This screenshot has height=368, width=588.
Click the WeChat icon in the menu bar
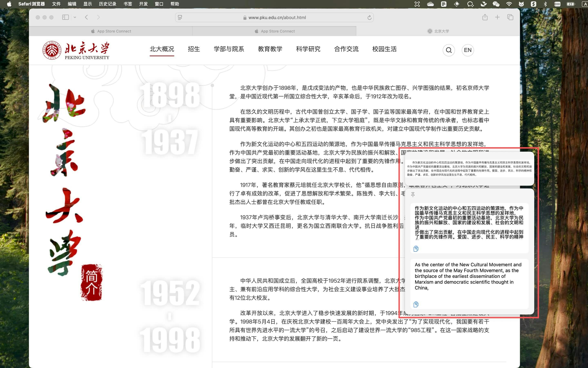click(496, 4)
